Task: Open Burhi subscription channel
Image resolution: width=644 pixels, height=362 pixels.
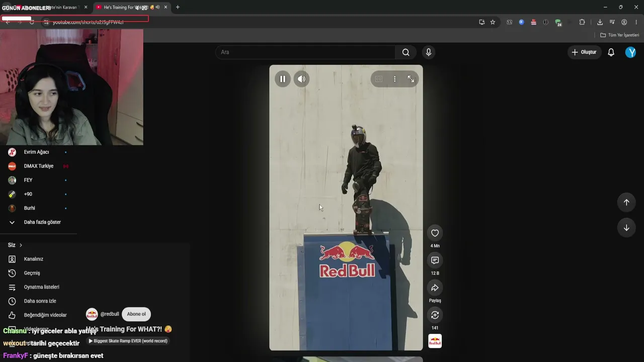Action: [x=38, y=208]
